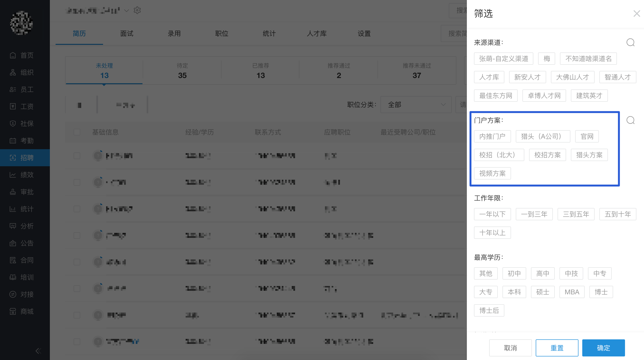This screenshot has width=644, height=360.
Task: Open the 组织 organization sidebar icon
Action: [13, 72]
